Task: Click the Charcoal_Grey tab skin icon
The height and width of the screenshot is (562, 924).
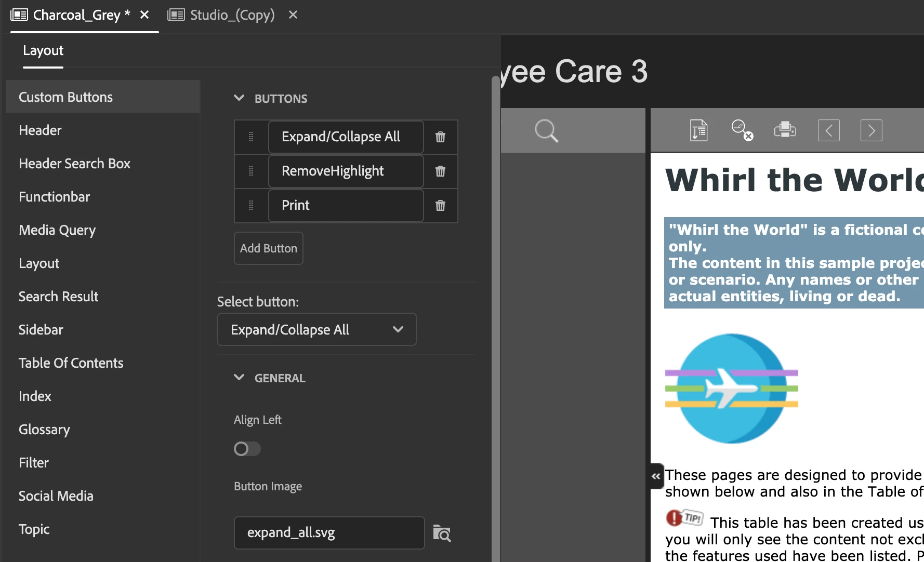Action: click(x=19, y=15)
